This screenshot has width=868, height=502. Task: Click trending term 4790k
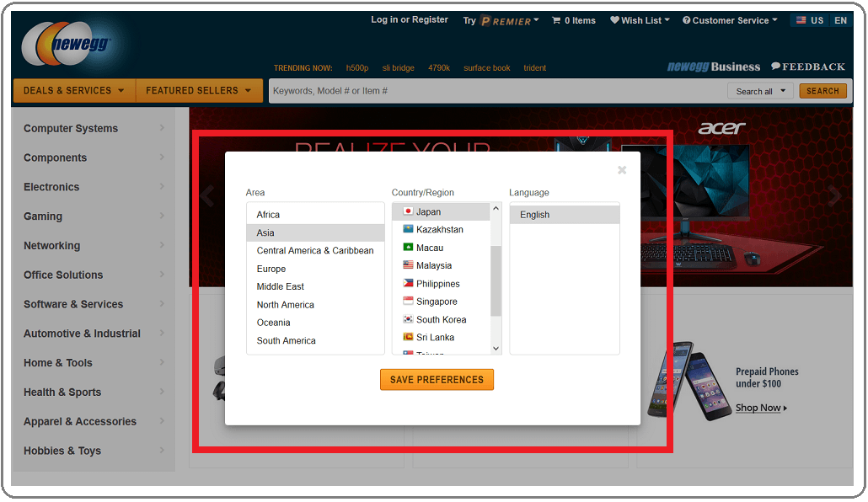[x=439, y=68]
